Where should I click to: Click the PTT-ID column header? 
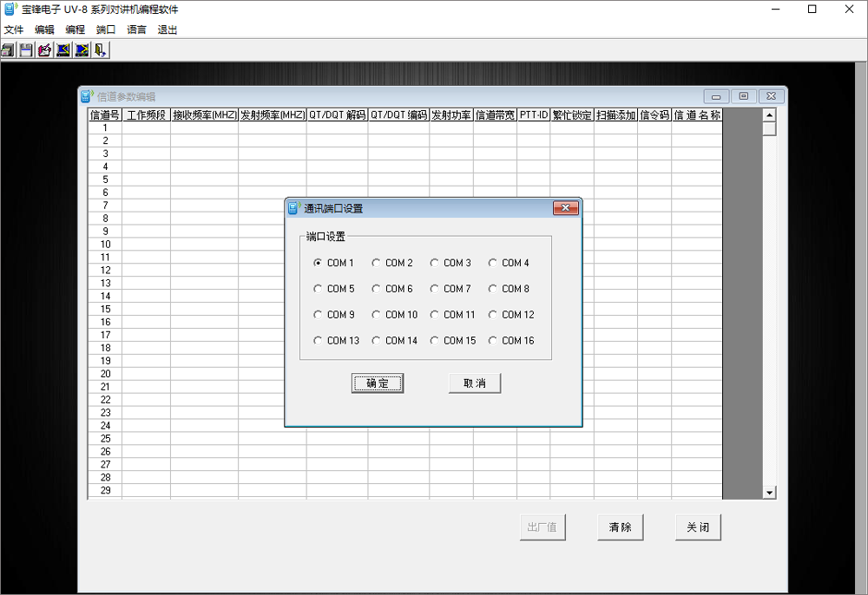[534, 115]
